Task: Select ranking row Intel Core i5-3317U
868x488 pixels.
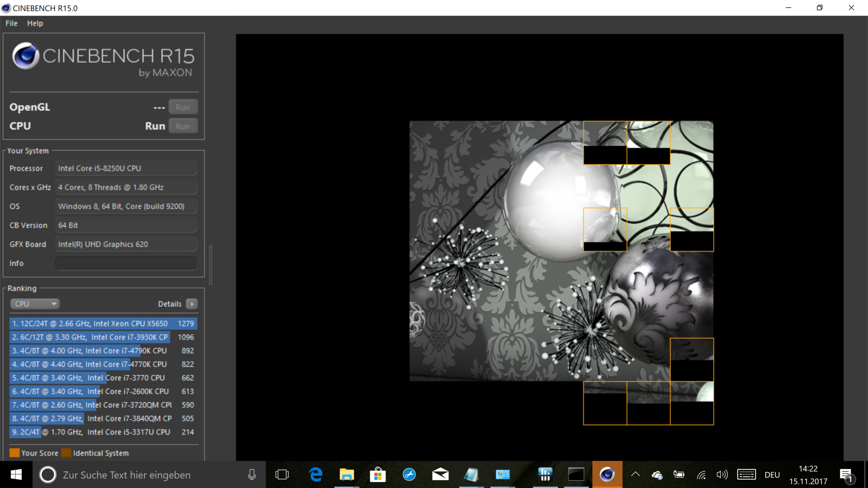Action: 103,432
